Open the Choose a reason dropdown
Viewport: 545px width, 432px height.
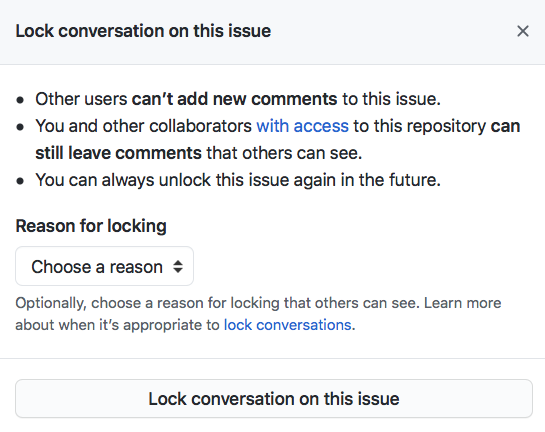104,266
